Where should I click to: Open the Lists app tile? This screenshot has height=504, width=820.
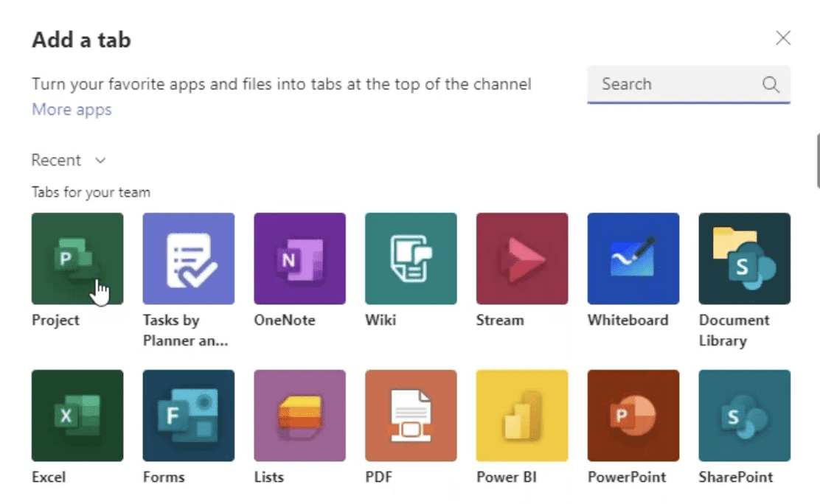tap(299, 416)
